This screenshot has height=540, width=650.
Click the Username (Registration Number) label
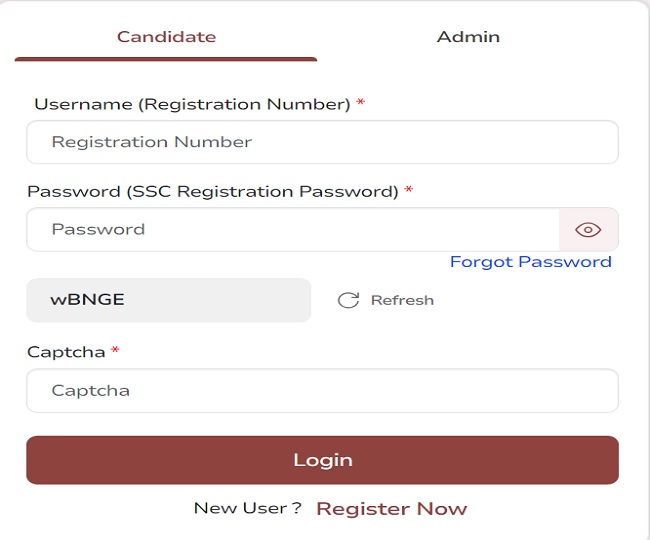(192, 104)
